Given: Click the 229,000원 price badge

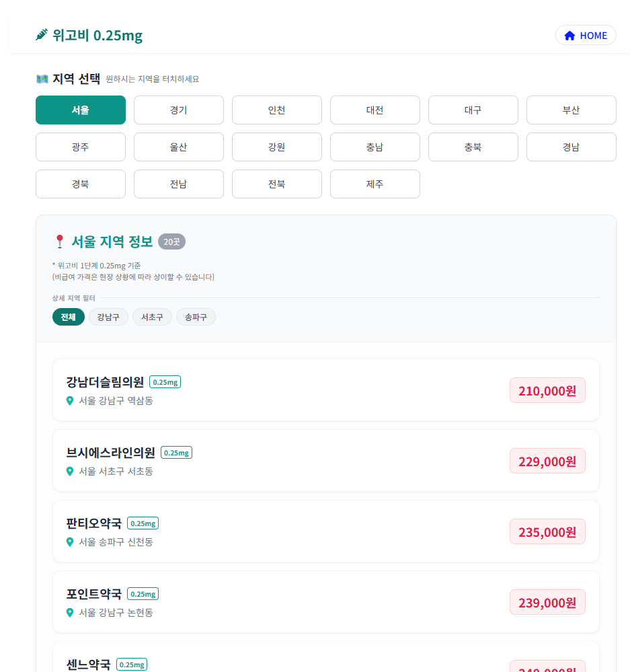Looking at the screenshot, I should pyautogui.click(x=547, y=461).
